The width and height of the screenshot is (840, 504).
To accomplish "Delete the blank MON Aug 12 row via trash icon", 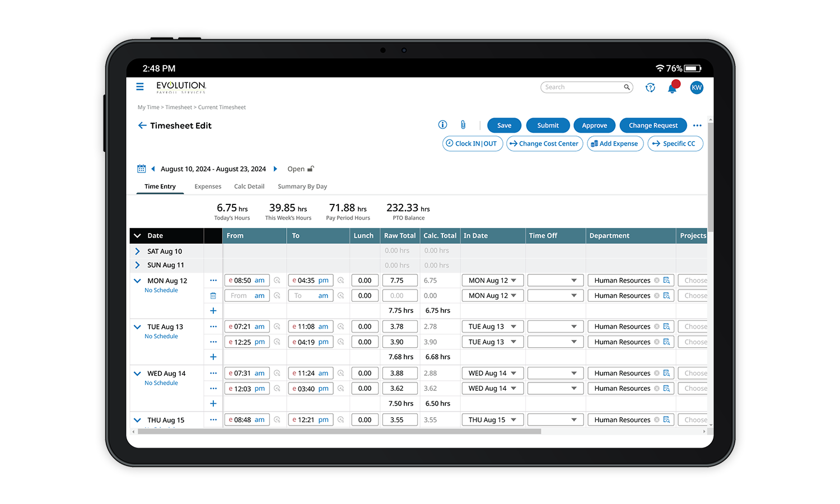I will [x=213, y=295].
